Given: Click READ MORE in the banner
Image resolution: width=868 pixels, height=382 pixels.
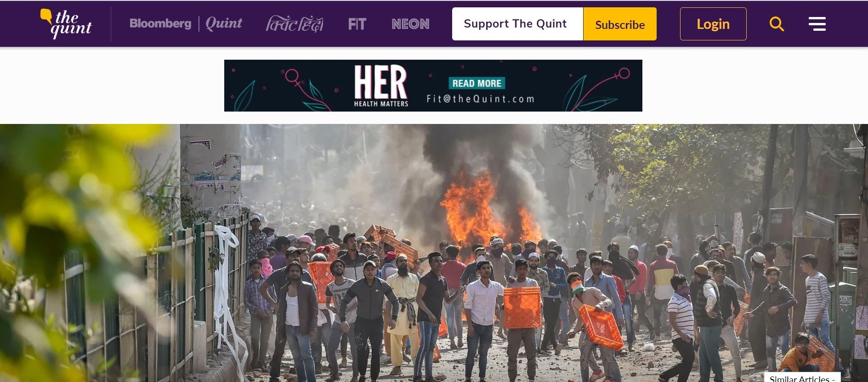Looking at the screenshot, I should (477, 83).
